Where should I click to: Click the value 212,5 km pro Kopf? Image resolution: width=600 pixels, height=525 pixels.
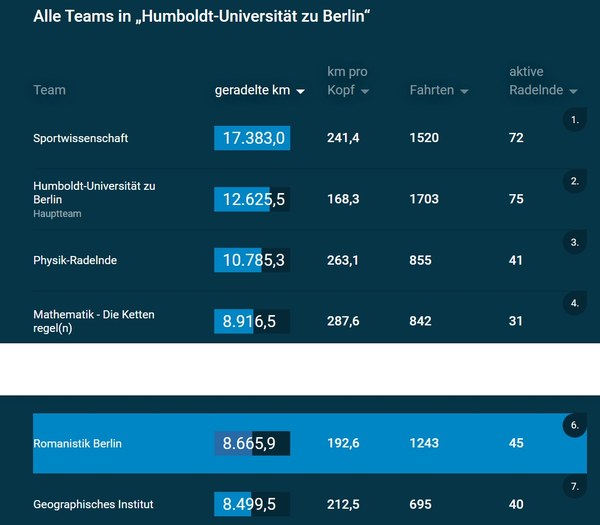click(x=343, y=504)
